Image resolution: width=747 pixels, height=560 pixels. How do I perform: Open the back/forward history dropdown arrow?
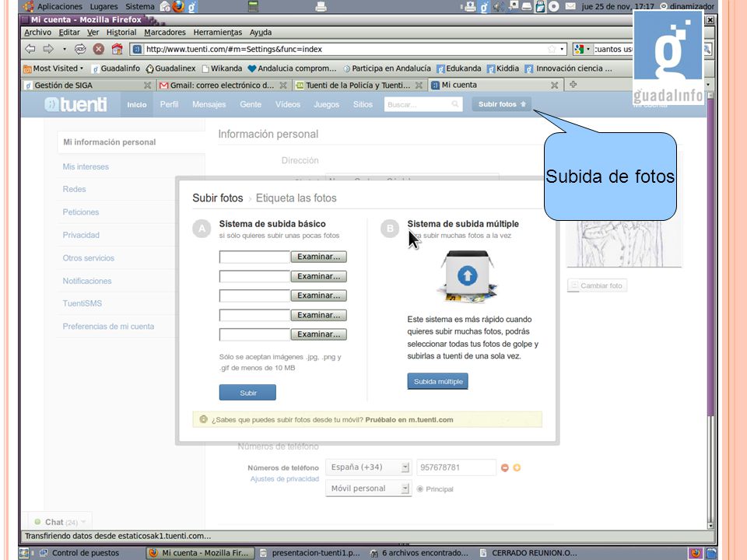click(65, 49)
